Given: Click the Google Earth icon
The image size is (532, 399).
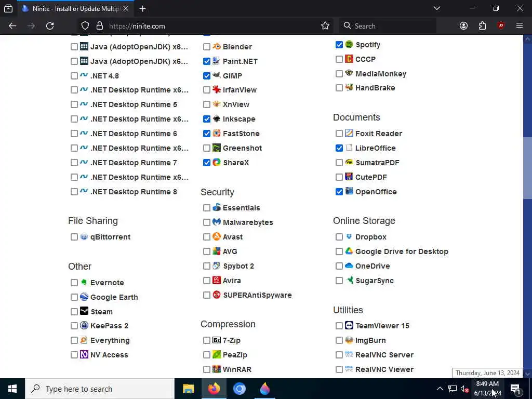Looking at the screenshot, I should click(84, 297).
